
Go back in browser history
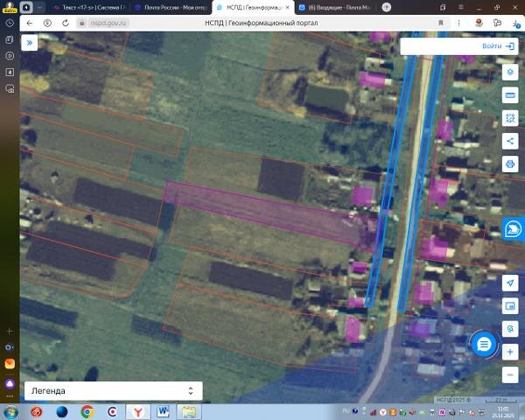pos(30,23)
